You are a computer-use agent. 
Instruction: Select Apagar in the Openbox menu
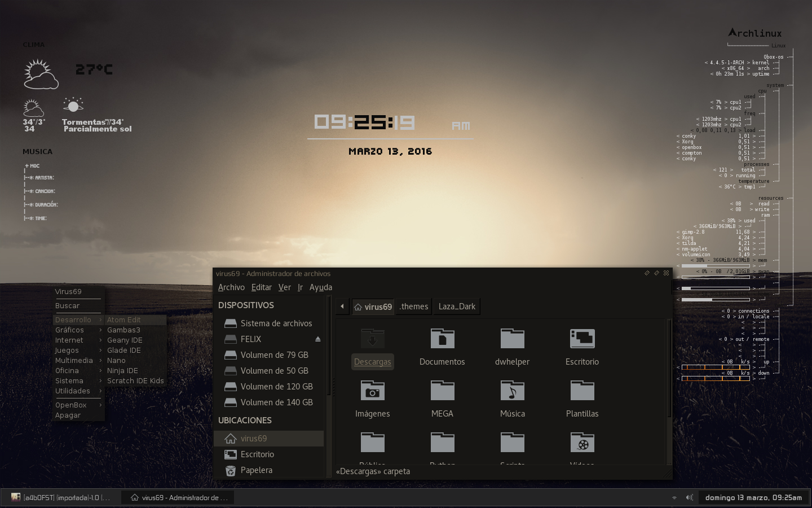(x=79, y=415)
